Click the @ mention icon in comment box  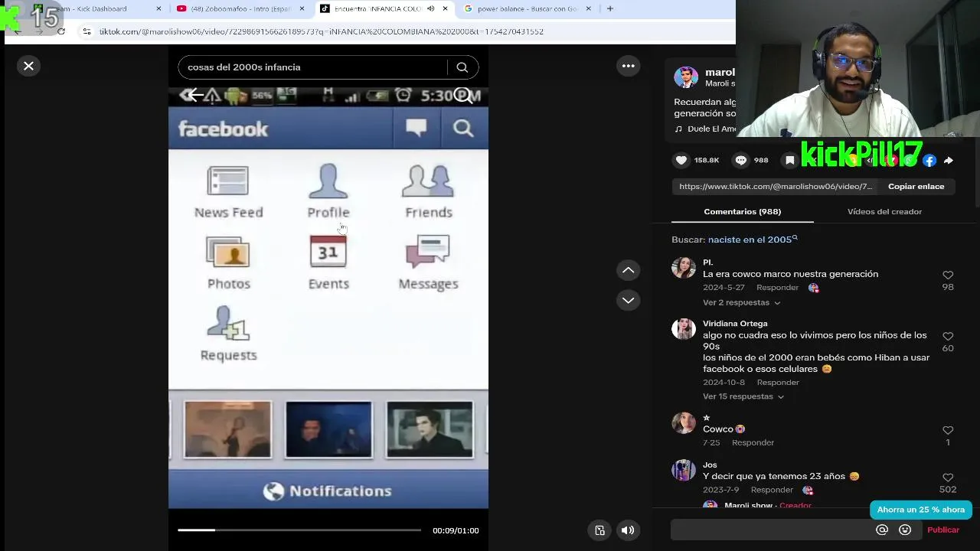click(x=882, y=530)
